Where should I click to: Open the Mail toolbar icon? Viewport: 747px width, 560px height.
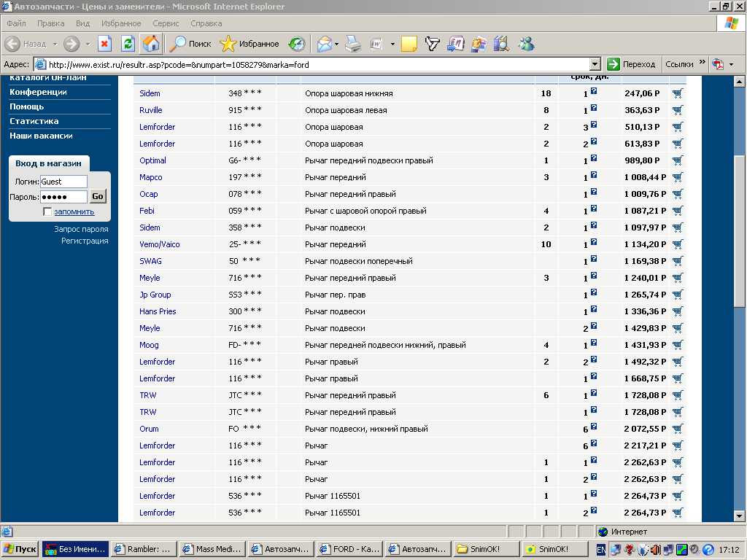tap(324, 44)
